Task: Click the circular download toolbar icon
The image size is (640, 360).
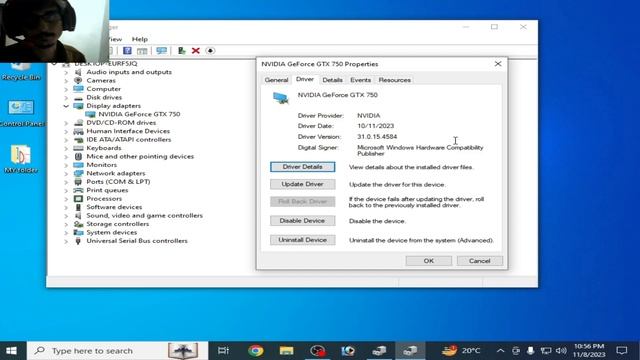Action: [x=210, y=51]
